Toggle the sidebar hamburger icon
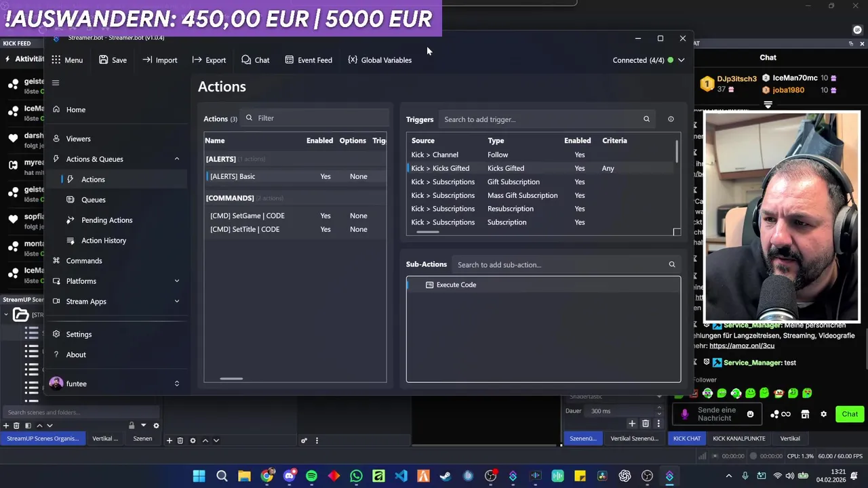 pyautogui.click(x=56, y=83)
